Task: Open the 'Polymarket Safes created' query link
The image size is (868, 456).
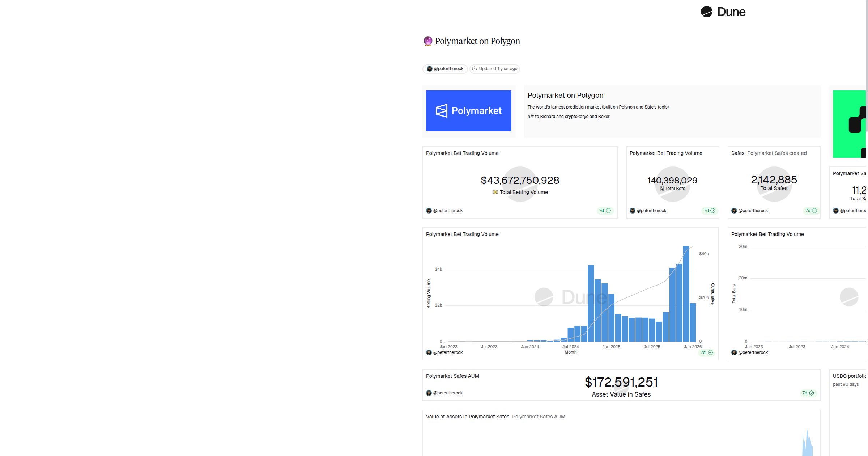Action: [x=776, y=153]
